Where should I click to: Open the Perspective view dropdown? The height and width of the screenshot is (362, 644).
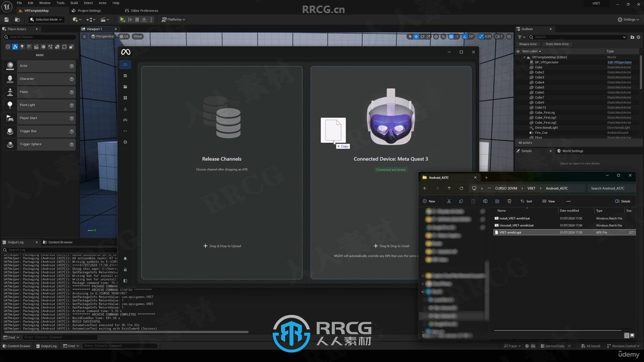(103, 36)
